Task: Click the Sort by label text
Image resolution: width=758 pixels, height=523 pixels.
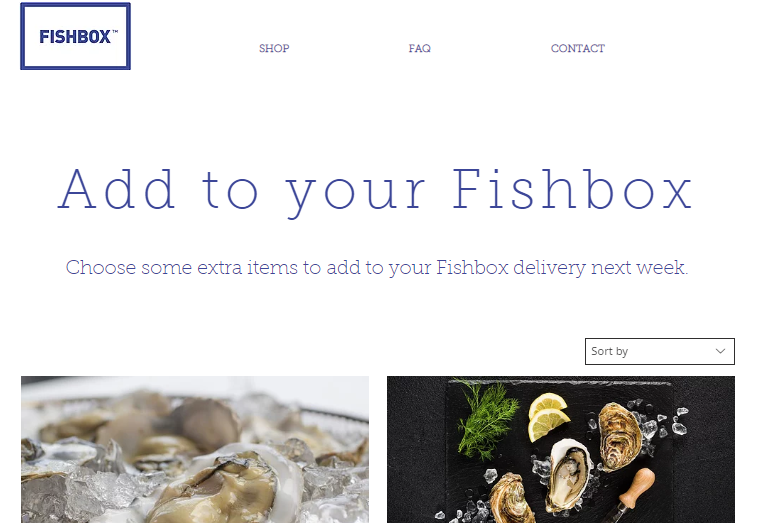Action: point(610,351)
